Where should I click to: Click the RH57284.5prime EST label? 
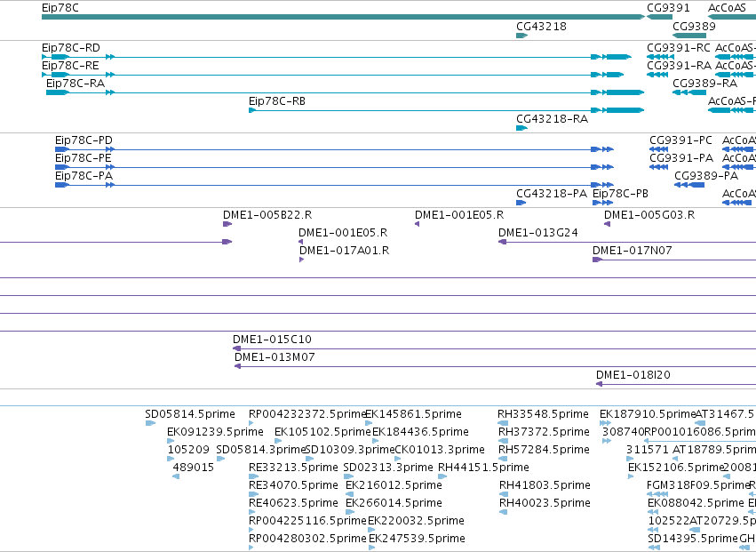[544, 450]
